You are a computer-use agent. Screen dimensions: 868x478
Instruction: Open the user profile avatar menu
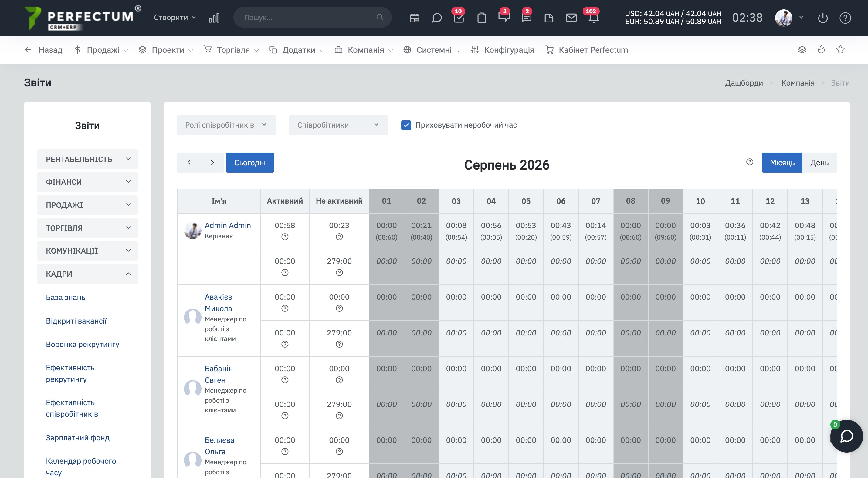click(x=789, y=18)
